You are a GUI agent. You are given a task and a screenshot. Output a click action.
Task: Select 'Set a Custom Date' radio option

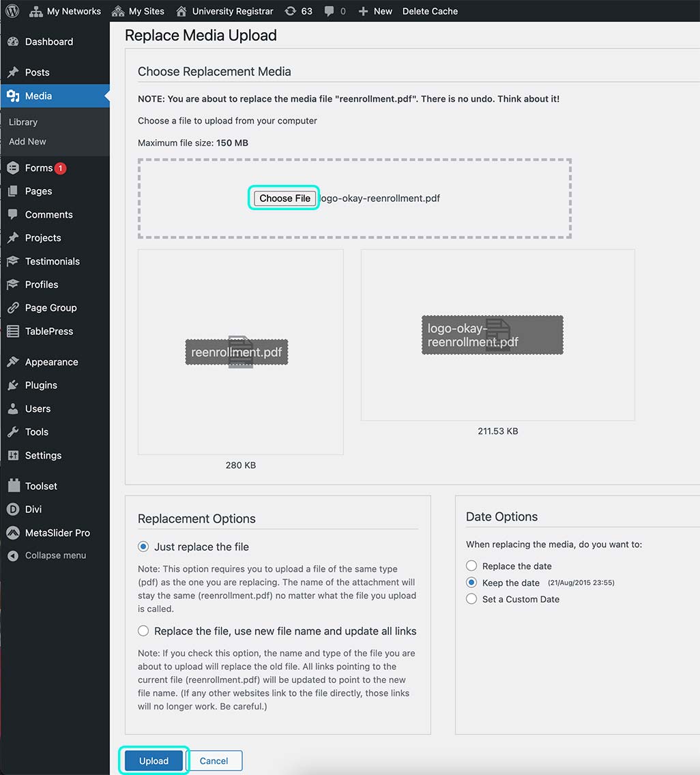[x=471, y=599]
